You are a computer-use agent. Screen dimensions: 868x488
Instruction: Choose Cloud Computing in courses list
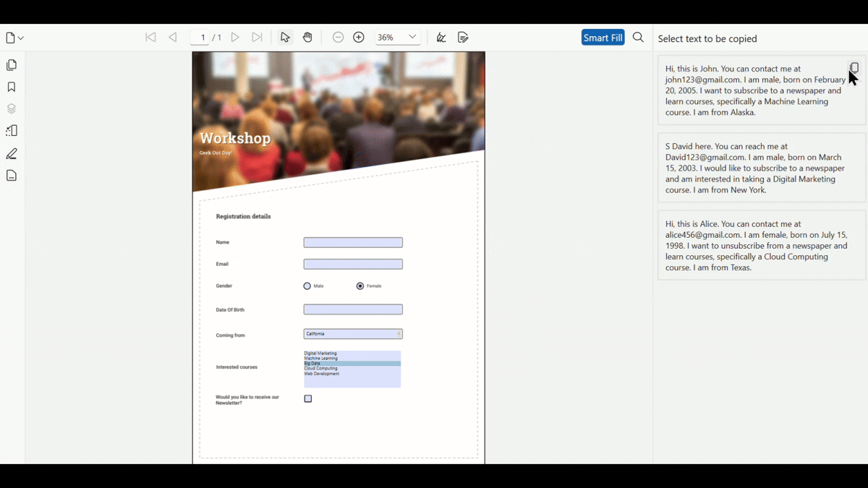point(320,369)
